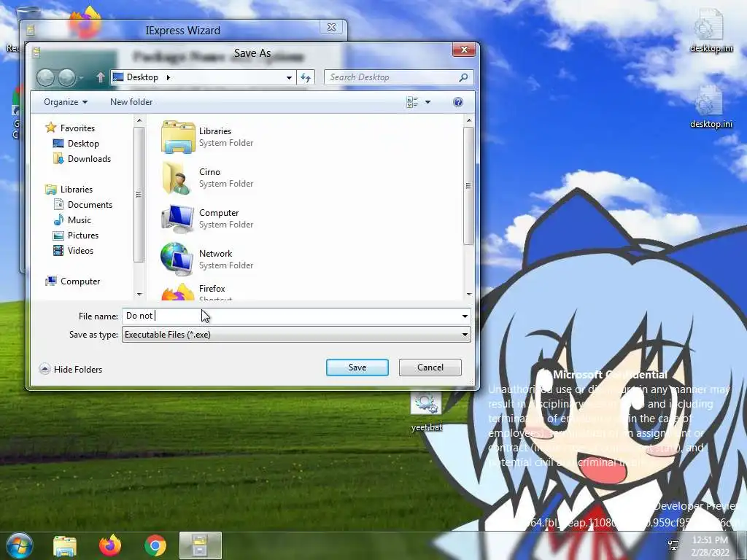Click the Save As dialog title bar icon
Image resolution: width=747 pixels, height=560 pixels.
[x=36, y=52]
